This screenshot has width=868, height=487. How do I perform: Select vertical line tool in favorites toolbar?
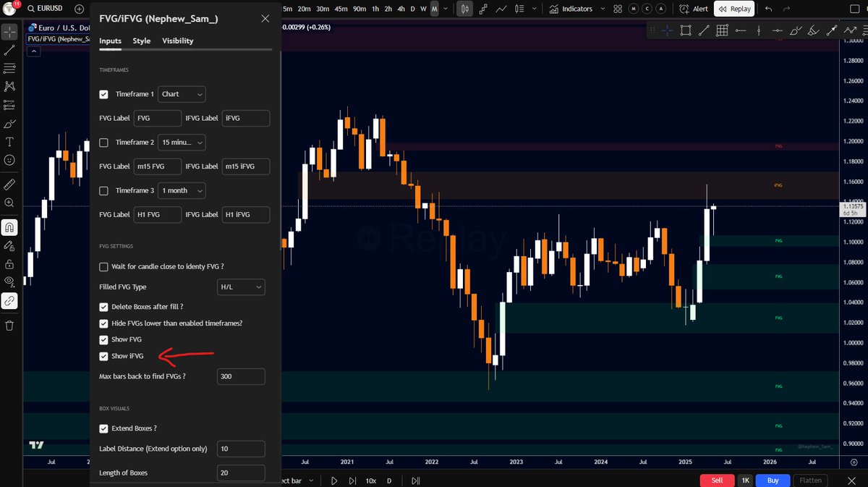coord(757,30)
